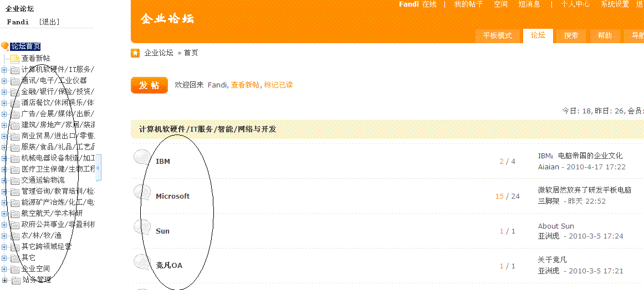Open post 微软居然放弃了研发平板电脑
Viewport: 644px width, 290px height.
(x=585, y=190)
